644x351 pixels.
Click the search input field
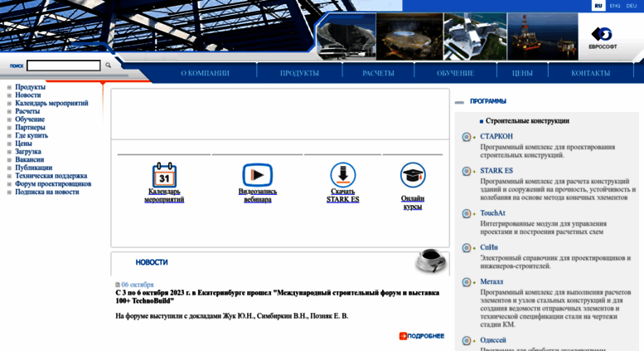click(x=64, y=66)
